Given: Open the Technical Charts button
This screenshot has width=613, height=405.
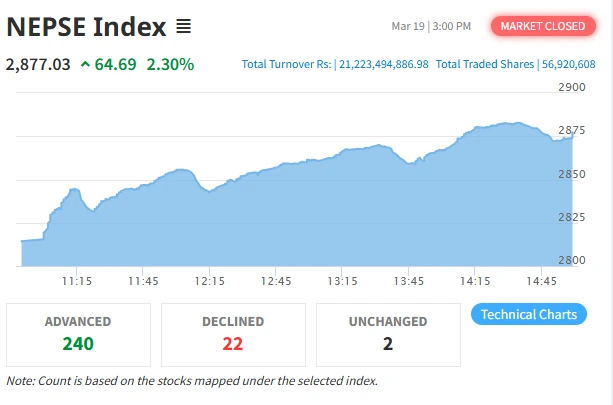Looking at the screenshot, I should (528, 314).
